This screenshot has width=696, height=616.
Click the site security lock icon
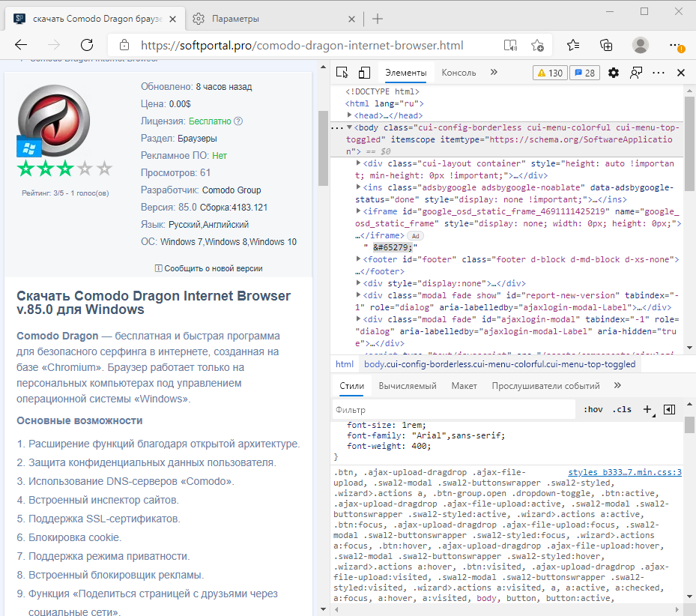point(124,45)
